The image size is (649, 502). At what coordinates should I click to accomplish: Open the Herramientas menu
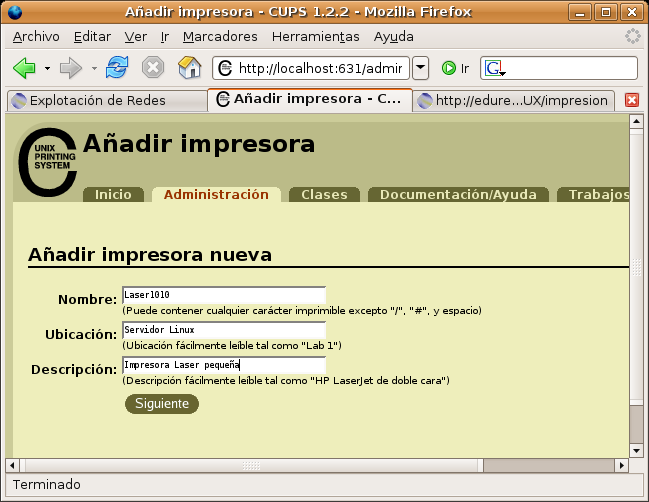[317, 36]
